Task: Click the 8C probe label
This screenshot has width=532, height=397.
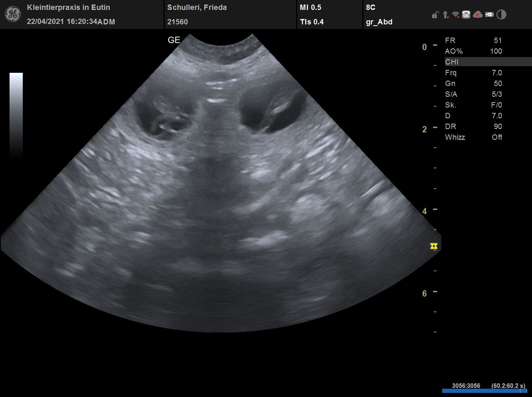Action: pos(371,7)
